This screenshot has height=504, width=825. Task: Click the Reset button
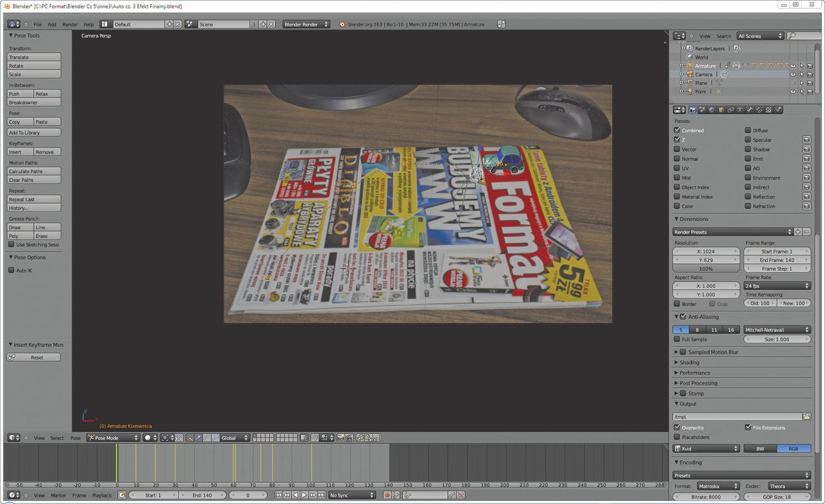coord(34,357)
